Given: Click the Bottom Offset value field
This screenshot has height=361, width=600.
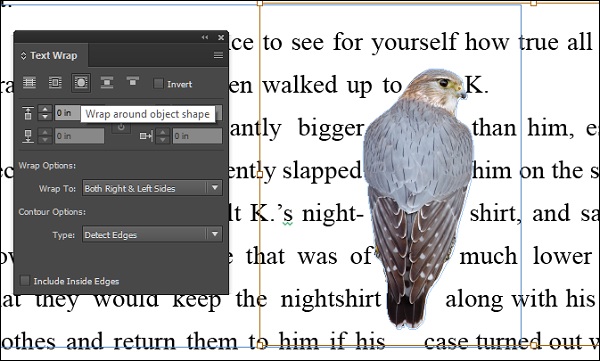Looking at the screenshot, I should pos(79,136).
